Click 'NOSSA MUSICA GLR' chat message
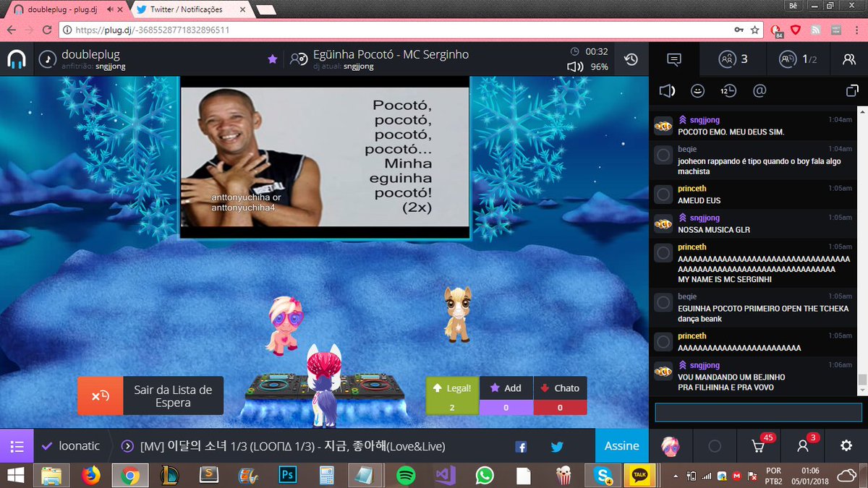868x488 pixels. click(714, 229)
